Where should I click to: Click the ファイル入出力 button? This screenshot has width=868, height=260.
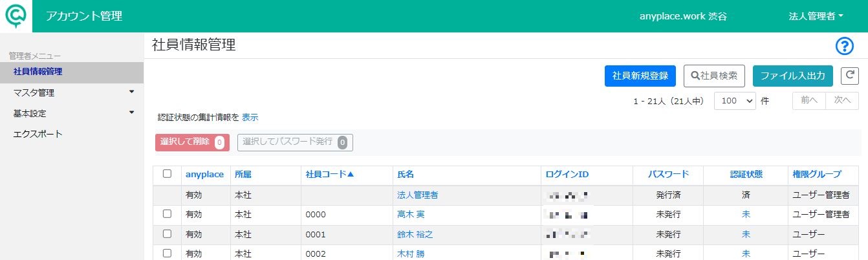point(793,76)
